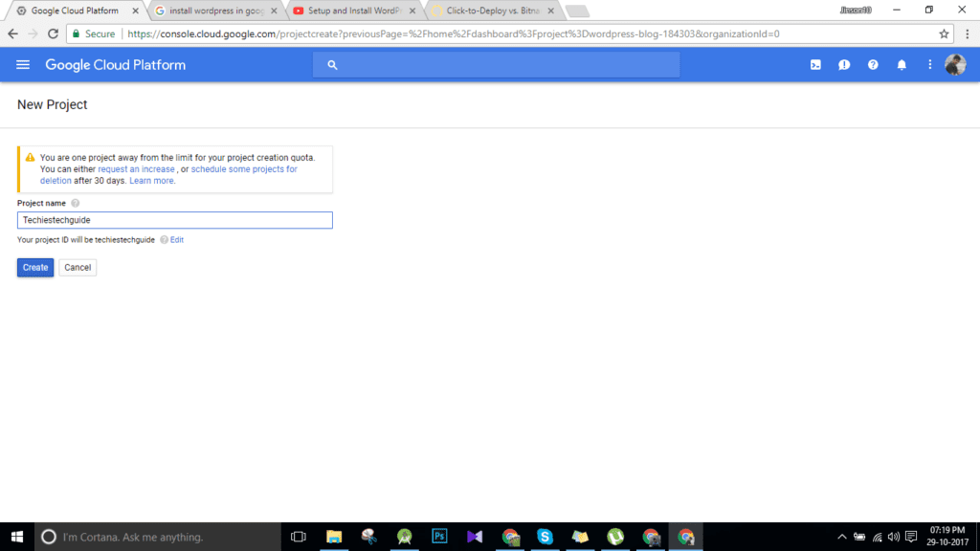Close the install wordpress Google tab
Image resolution: width=980 pixels, height=551 pixels.
274,11
